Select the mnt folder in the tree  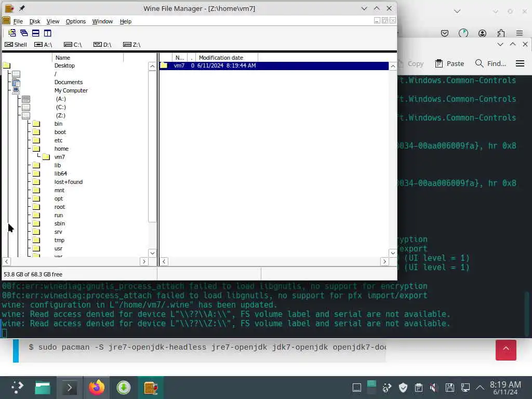36,190
